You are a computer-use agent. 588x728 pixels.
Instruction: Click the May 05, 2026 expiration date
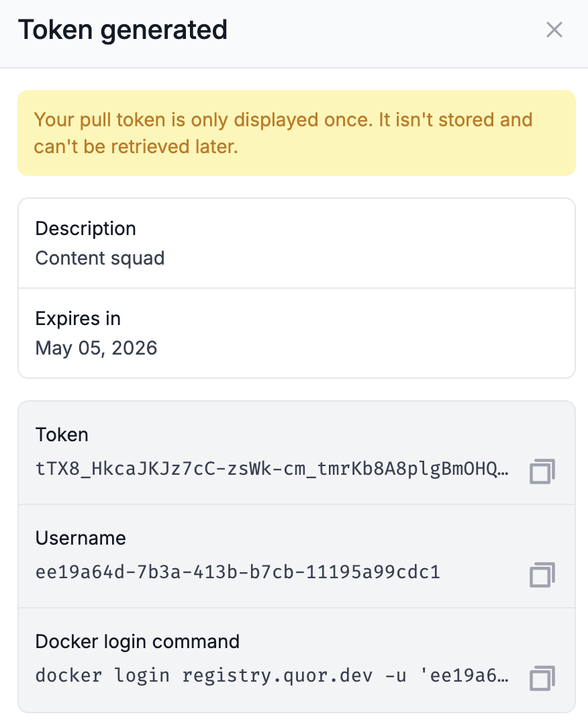click(x=96, y=348)
